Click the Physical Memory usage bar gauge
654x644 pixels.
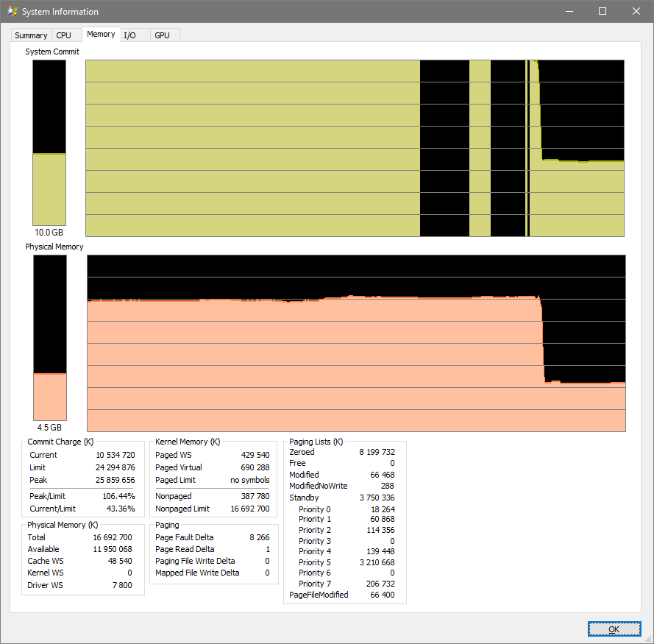tap(50, 338)
